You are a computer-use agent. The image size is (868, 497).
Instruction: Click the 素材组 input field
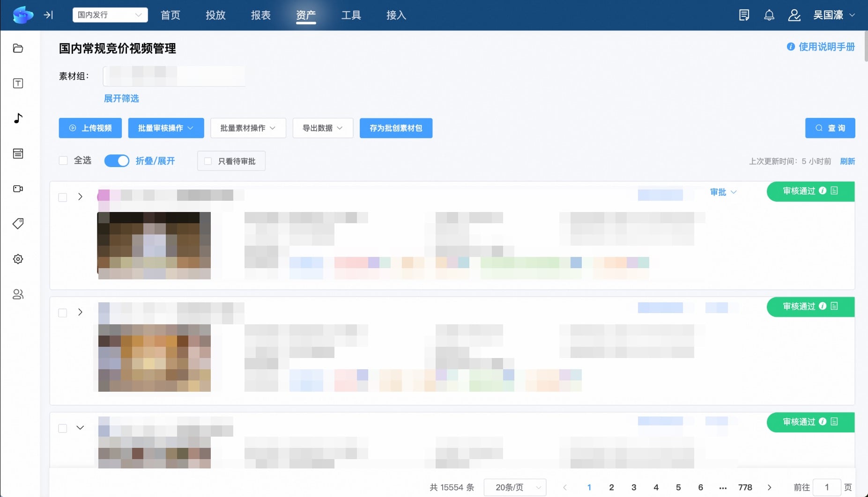174,76
